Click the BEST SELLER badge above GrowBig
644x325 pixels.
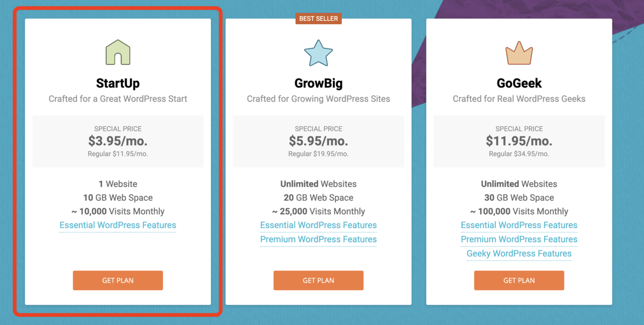(x=319, y=18)
